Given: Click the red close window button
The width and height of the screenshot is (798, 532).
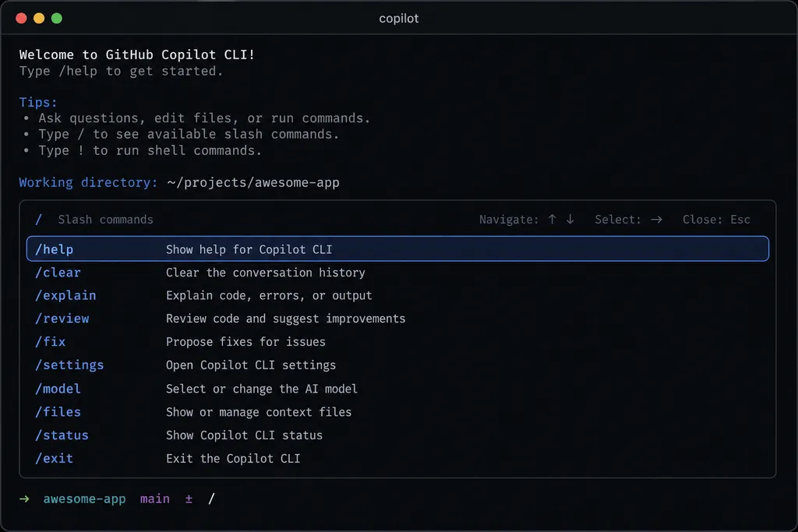Looking at the screenshot, I should 21,19.
